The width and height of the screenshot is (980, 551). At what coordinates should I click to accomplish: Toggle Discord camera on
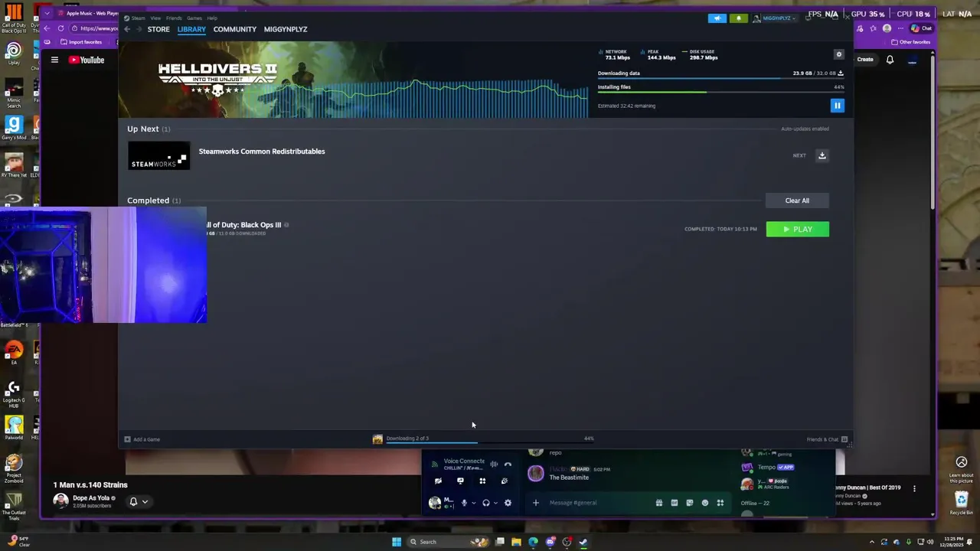tap(438, 481)
